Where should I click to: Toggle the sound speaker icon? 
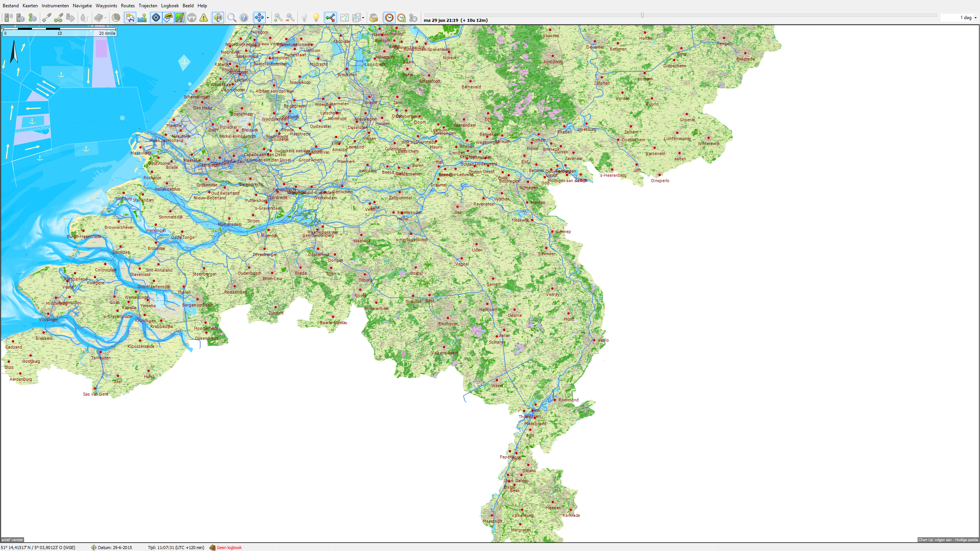218,18
